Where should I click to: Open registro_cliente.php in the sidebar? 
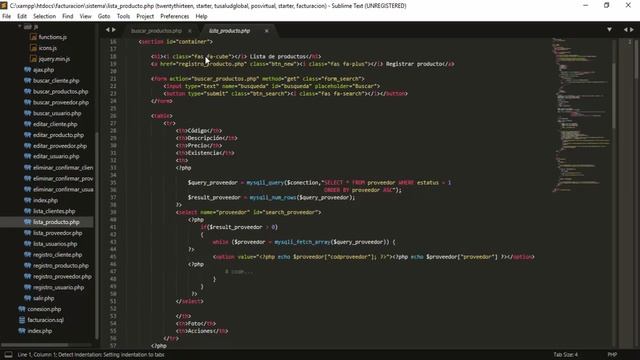click(58, 255)
